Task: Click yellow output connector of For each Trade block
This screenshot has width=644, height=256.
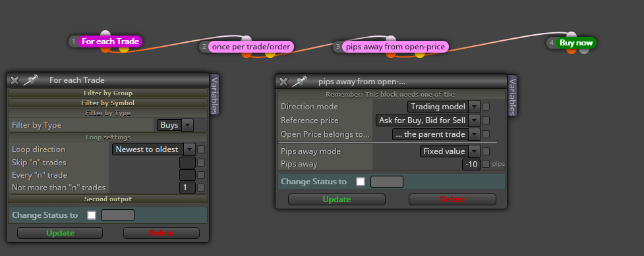Action: (124, 49)
